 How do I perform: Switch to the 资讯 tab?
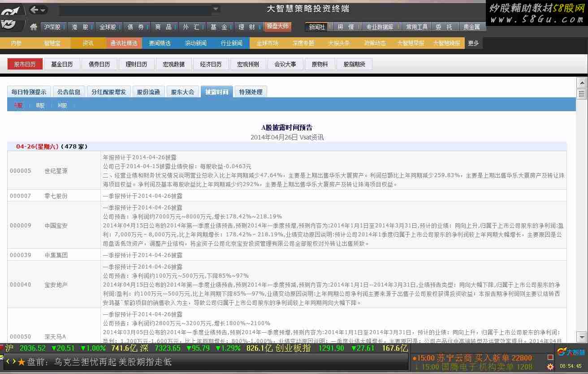pyautogui.click(x=88, y=43)
